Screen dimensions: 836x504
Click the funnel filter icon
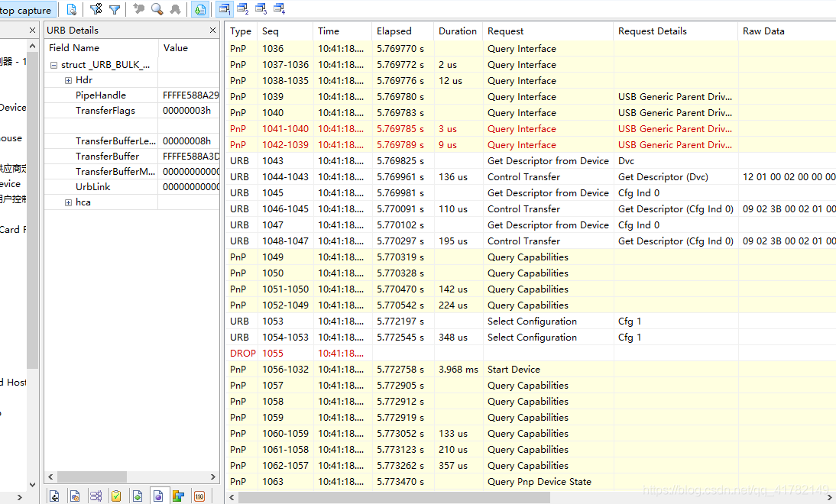114,9
